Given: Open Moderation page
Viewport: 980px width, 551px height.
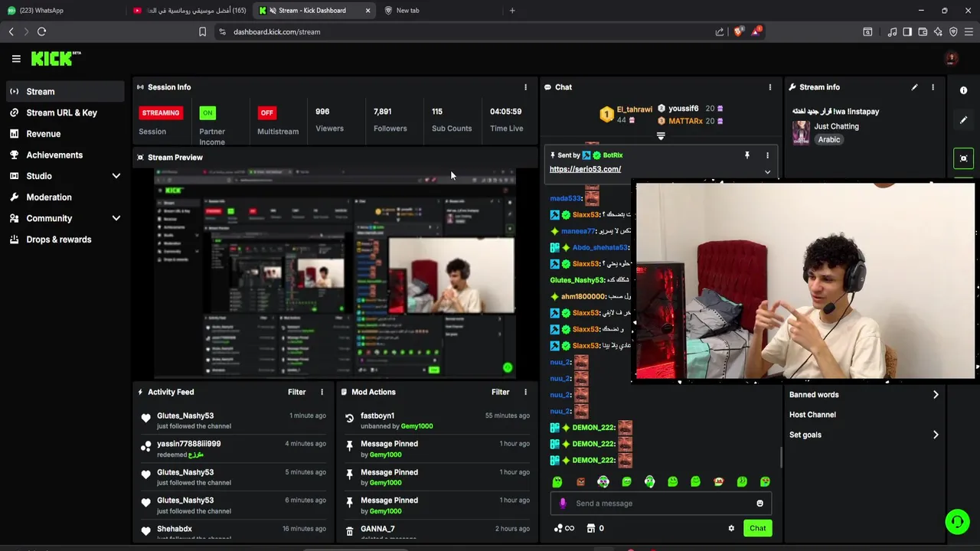Looking at the screenshot, I should coord(65,197).
